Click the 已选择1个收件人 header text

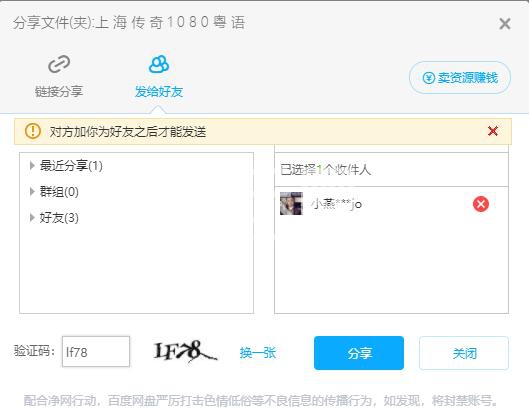[x=326, y=169]
